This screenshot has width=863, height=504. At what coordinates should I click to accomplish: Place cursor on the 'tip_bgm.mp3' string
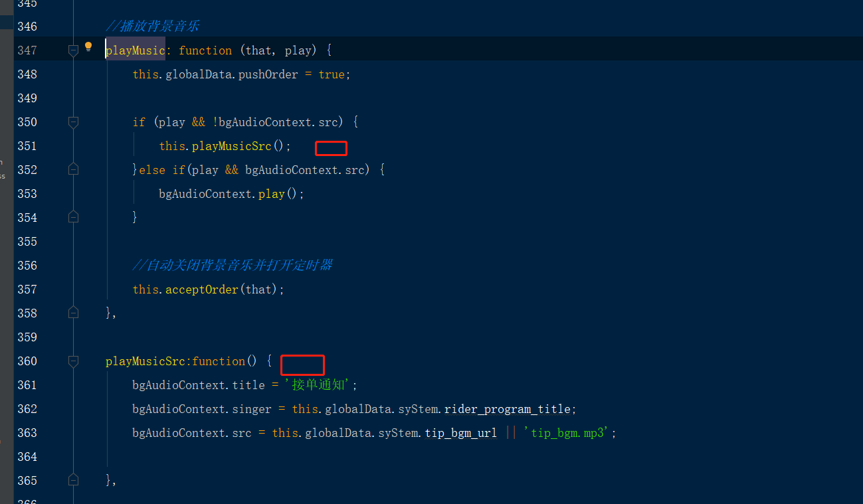coord(569,433)
